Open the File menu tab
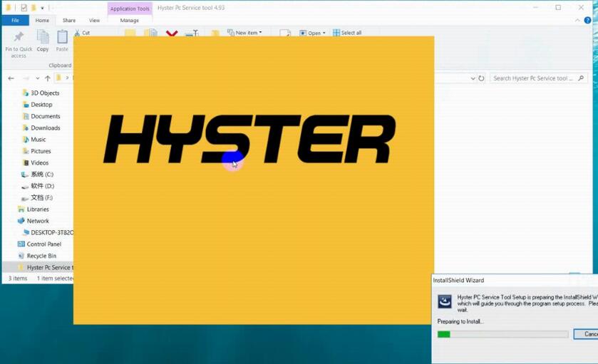This screenshot has height=364, width=598. [15, 20]
